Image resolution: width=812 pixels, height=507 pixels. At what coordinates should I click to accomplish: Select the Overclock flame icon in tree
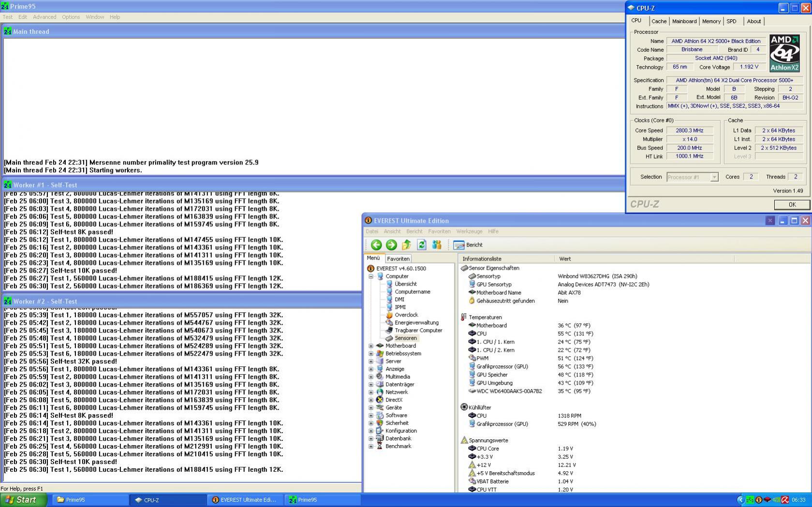click(x=389, y=315)
